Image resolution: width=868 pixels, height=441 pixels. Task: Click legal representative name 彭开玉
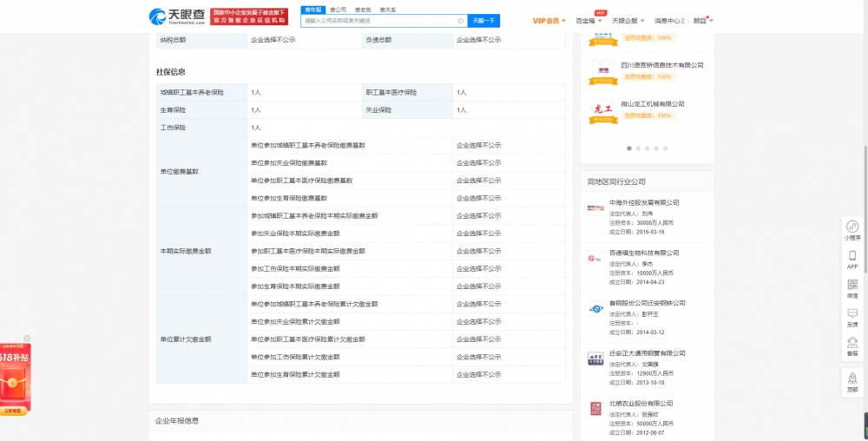tap(651, 313)
